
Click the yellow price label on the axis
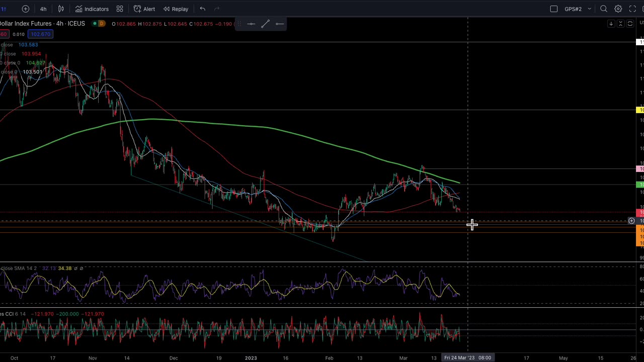[640, 110]
